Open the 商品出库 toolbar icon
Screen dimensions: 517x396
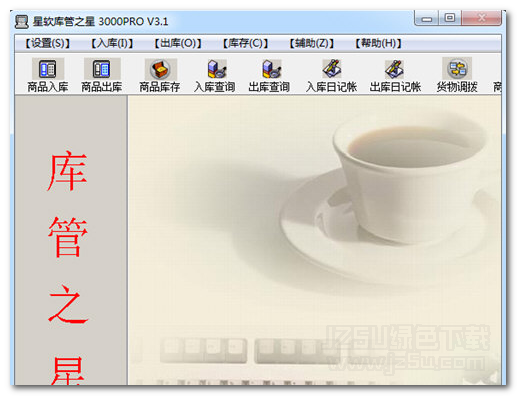102,69
